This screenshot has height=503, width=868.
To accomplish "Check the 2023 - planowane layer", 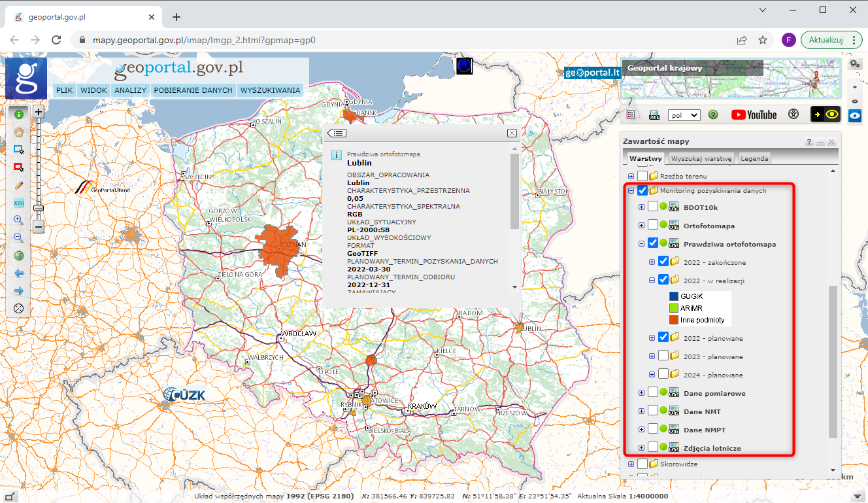I will [665, 356].
